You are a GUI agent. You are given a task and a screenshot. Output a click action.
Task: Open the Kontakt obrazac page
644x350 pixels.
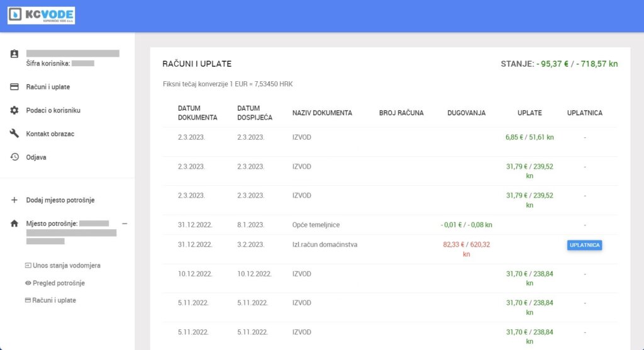pyautogui.click(x=50, y=133)
